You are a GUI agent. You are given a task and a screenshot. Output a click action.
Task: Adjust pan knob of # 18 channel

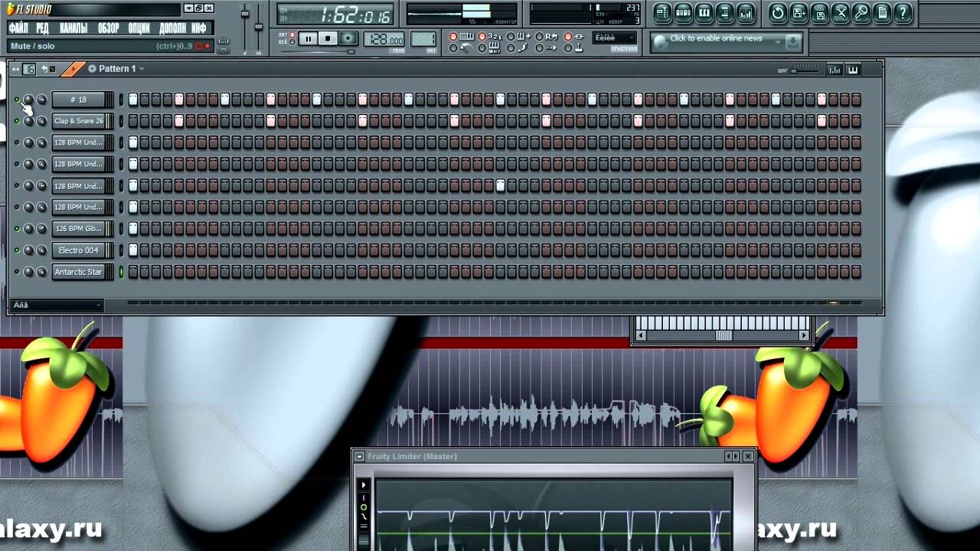tap(29, 99)
